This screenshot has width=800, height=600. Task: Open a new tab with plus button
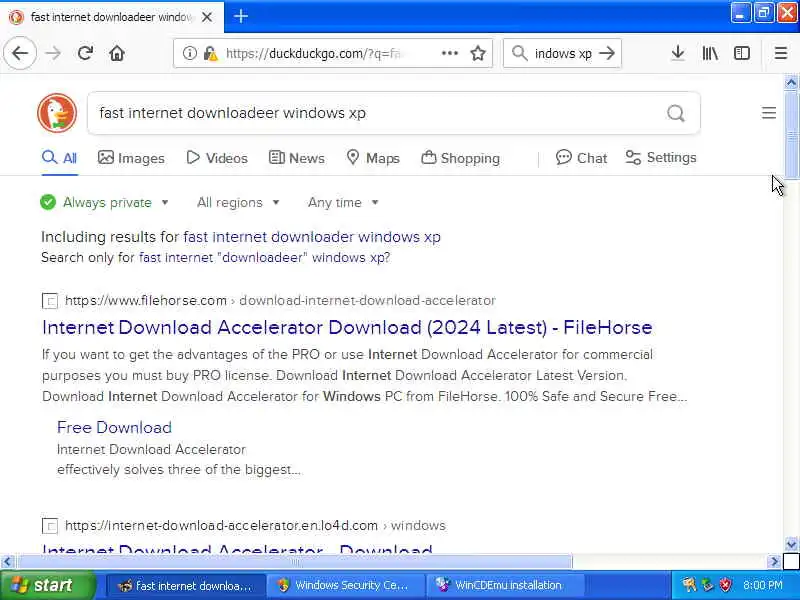pyautogui.click(x=241, y=16)
